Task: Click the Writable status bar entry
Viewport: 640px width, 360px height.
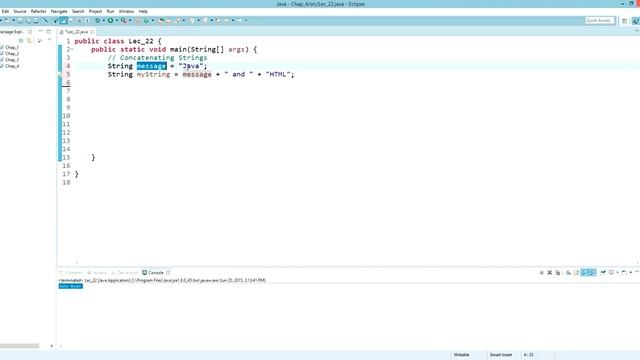Action: click(x=462, y=355)
